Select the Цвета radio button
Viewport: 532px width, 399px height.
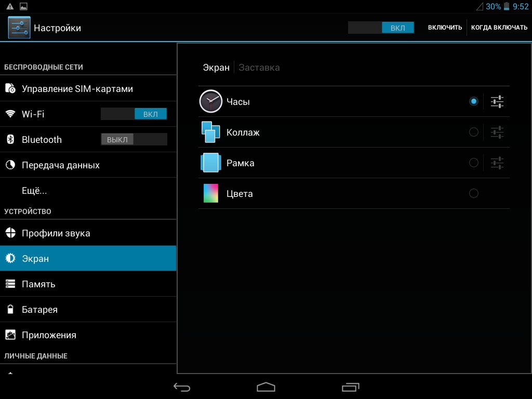pos(473,193)
